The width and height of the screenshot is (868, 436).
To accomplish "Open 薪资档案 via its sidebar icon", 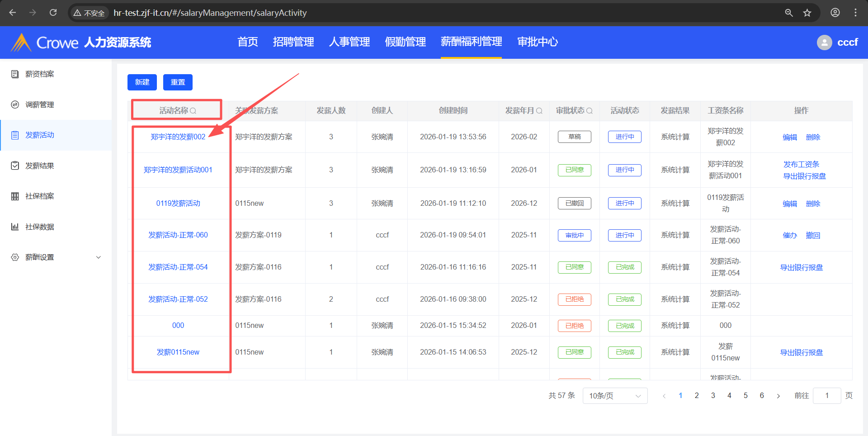I will (15, 74).
